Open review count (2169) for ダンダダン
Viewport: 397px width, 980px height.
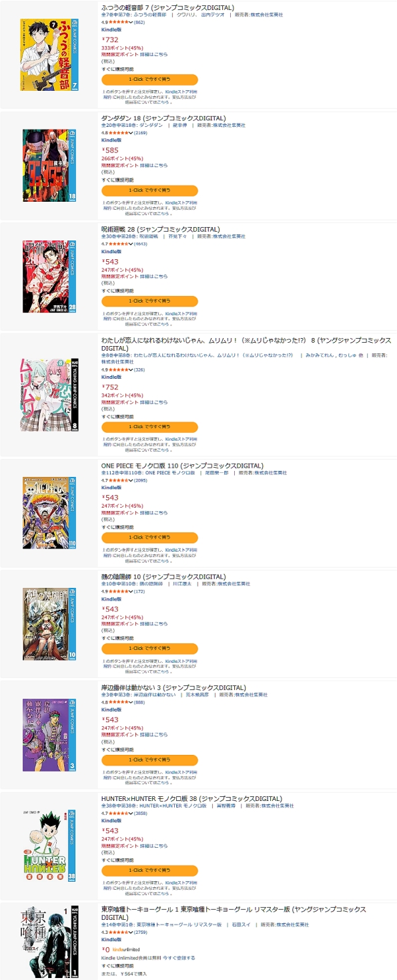[x=141, y=133]
